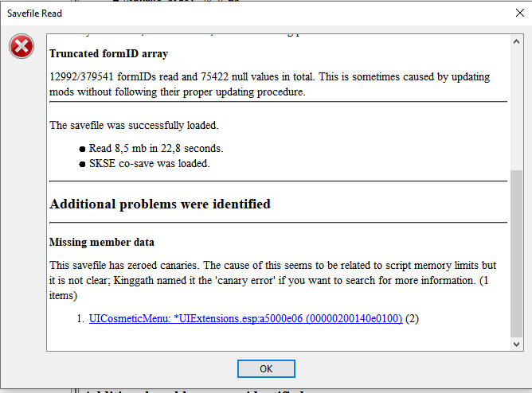Click the OK button

pyautogui.click(x=266, y=368)
